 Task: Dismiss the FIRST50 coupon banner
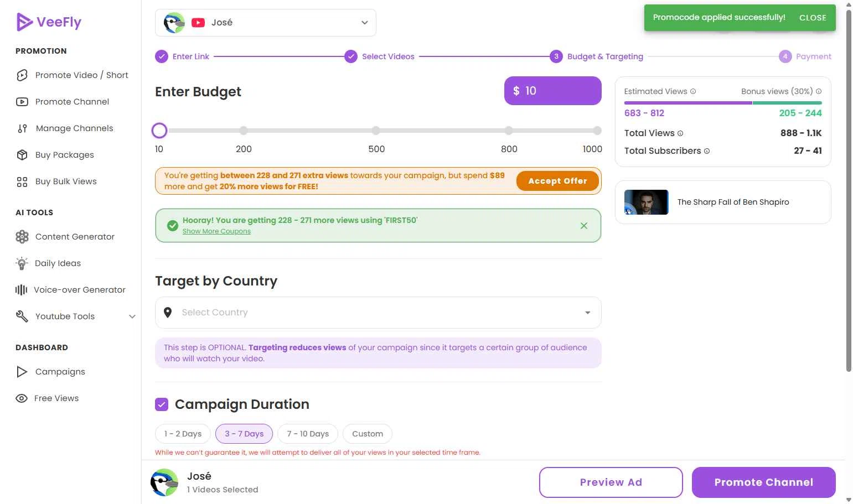tap(584, 226)
